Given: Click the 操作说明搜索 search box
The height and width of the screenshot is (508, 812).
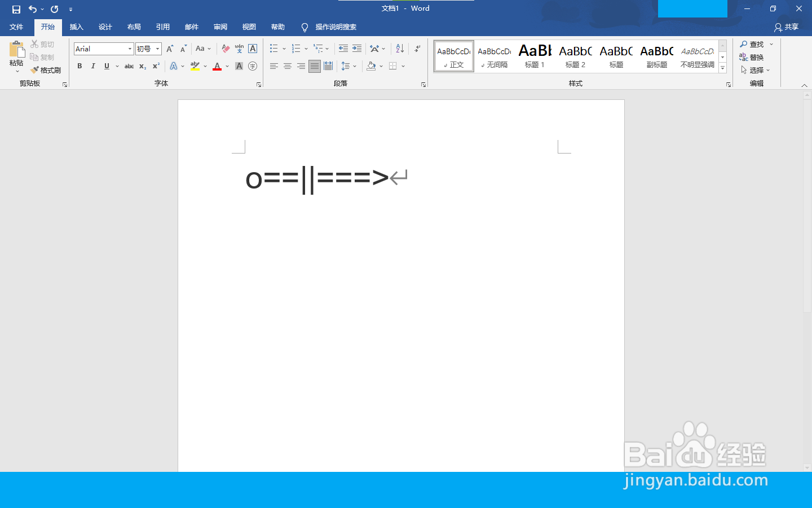Looking at the screenshot, I should pos(336,27).
